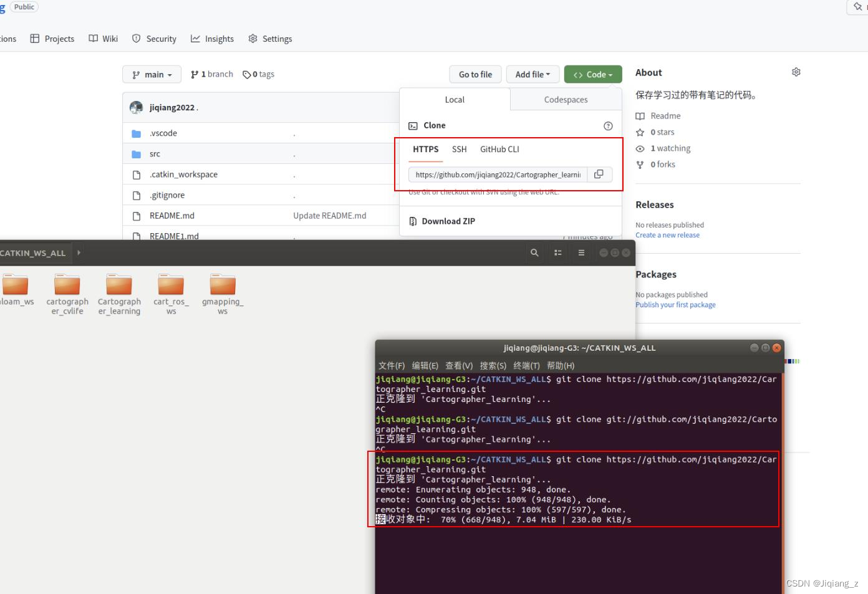Open the terminal 搜索(S) menu
Screen dimensions: 868x594
pyautogui.click(x=493, y=366)
